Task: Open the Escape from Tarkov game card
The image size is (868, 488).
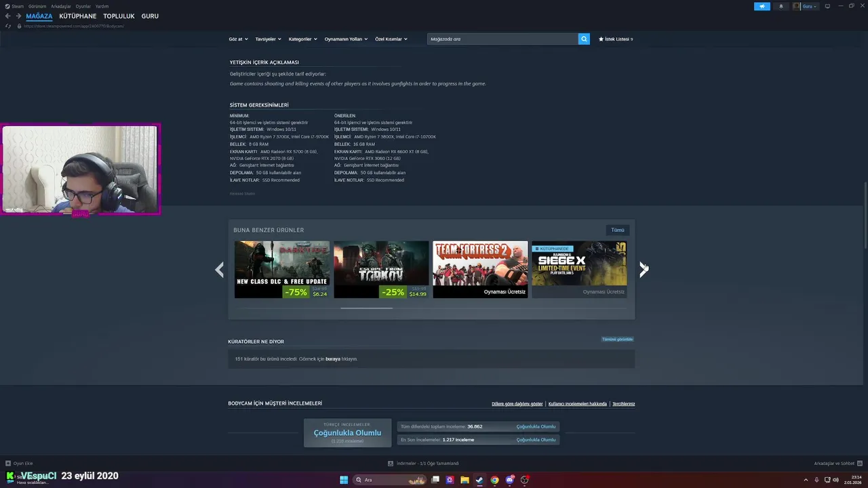Action: (x=381, y=270)
